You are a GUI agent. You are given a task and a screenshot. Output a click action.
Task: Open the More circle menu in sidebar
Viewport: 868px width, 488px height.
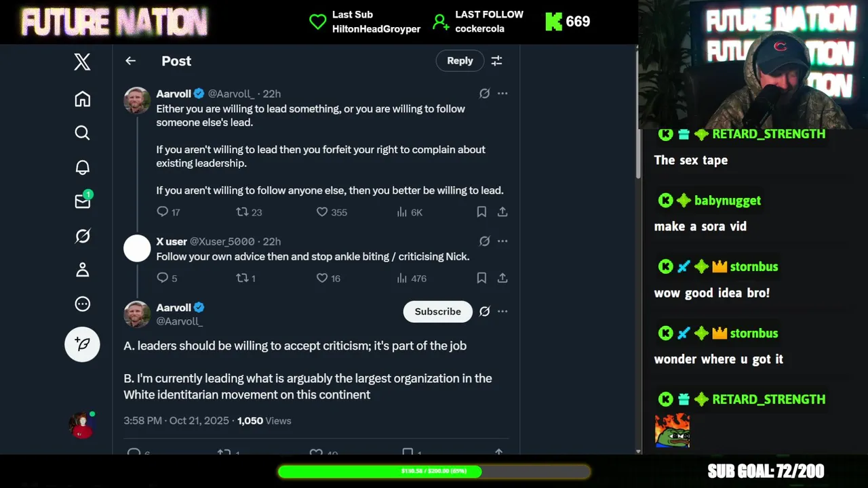pyautogui.click(x=82, y=304)
